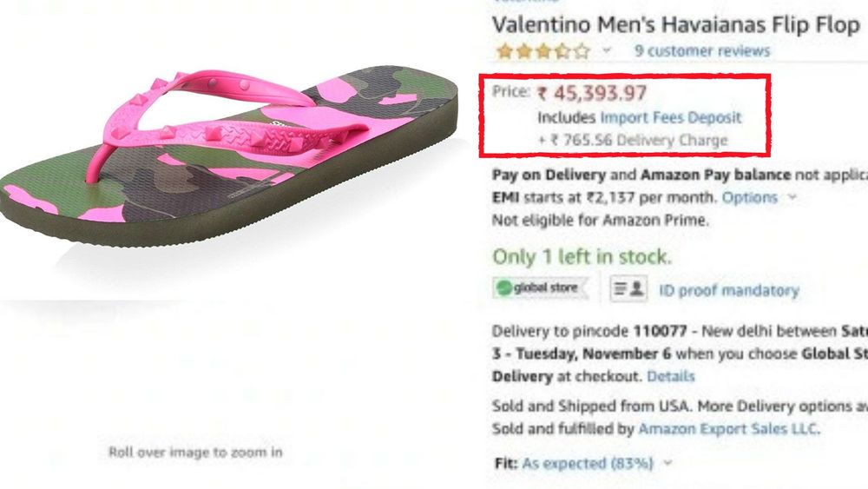Click the Roll over image to zoom text
Viewport: 868px width, 489px height.
pos(195,452)
